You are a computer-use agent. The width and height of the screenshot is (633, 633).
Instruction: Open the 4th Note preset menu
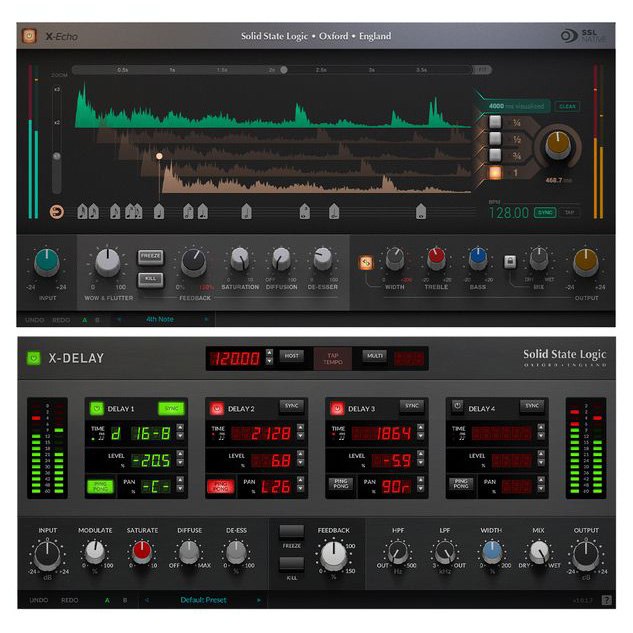click(160, 319)
